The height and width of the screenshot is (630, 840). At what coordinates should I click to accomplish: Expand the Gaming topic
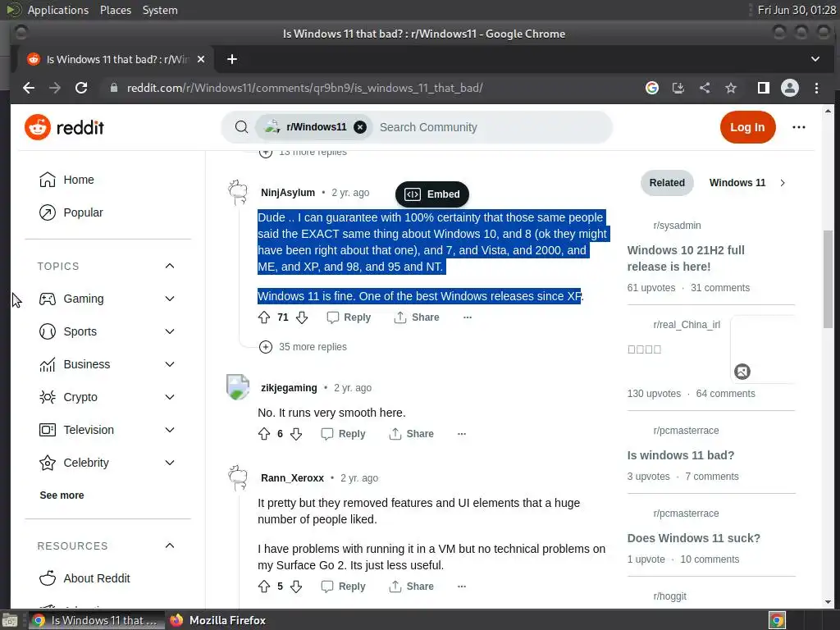(170, 299)
